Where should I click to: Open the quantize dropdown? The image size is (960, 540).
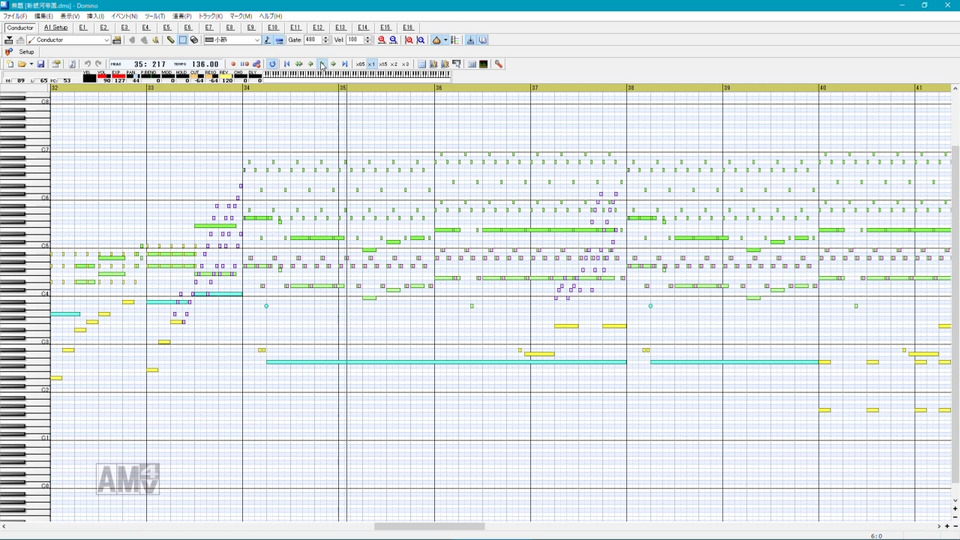coord(257,40)
